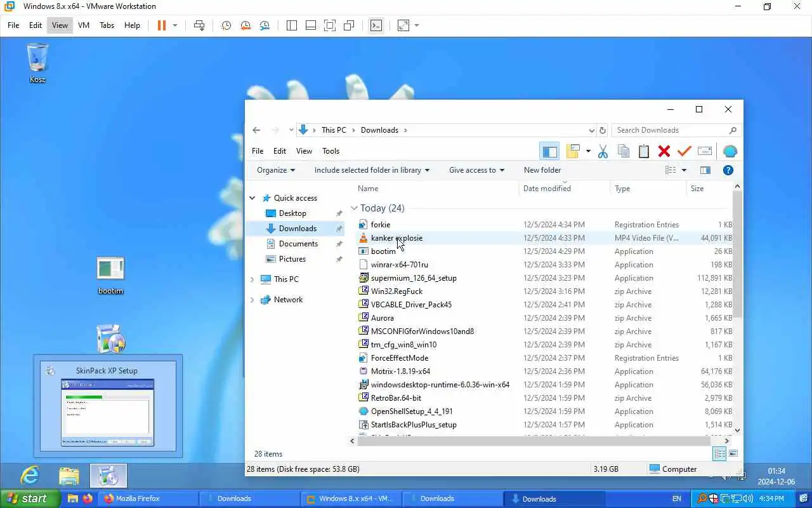This screenshot has height=508, width=812.
Task: Open the Tabs menu in VMware
Action: [107, 25]
